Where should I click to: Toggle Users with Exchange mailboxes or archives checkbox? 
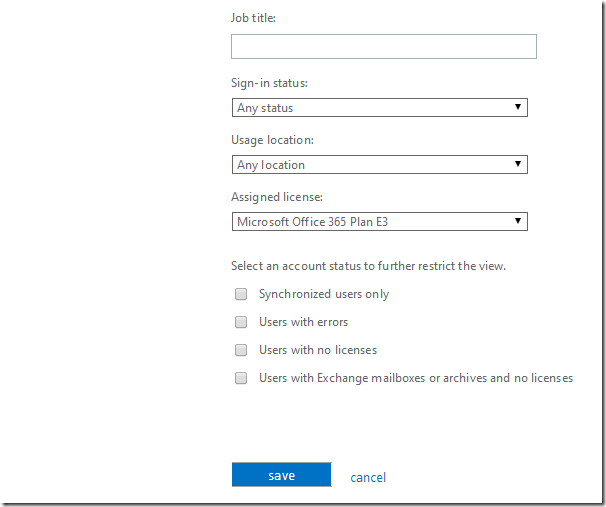241,378
